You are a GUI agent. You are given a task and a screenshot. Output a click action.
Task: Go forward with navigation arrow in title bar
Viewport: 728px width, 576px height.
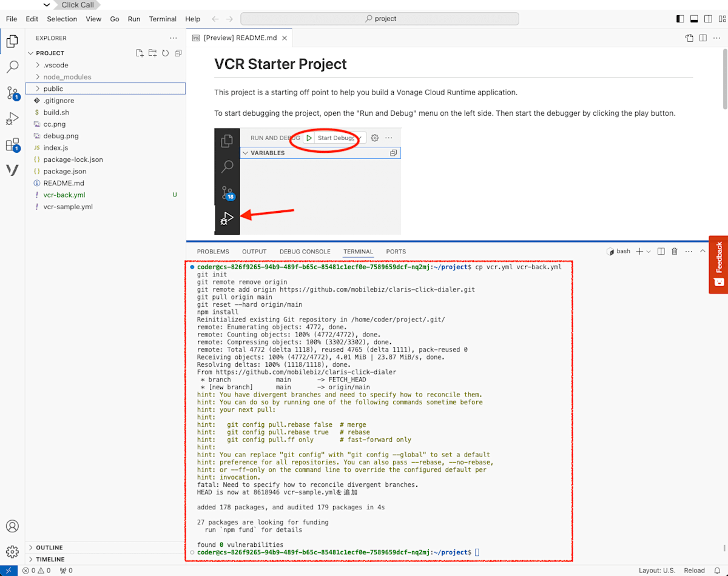coord(231,19)
